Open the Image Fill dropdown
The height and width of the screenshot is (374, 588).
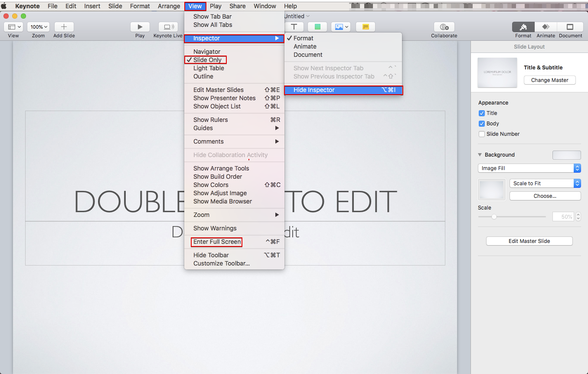(529, 168)
